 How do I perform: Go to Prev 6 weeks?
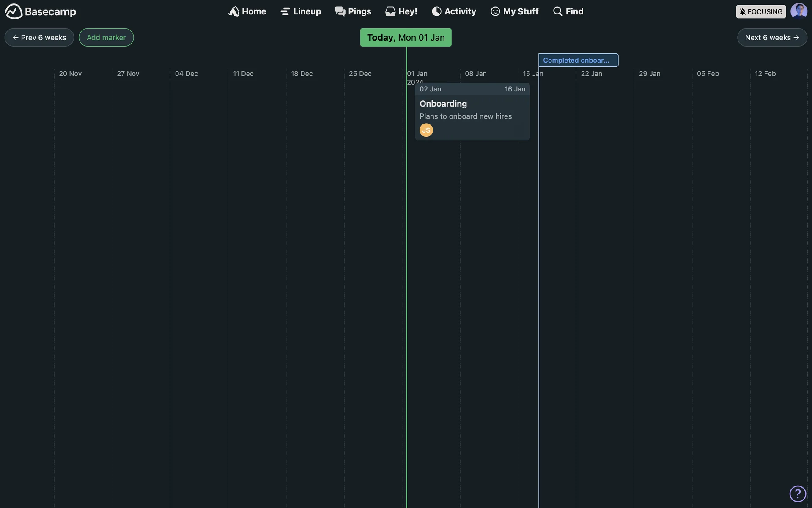[x=39, y=37]
